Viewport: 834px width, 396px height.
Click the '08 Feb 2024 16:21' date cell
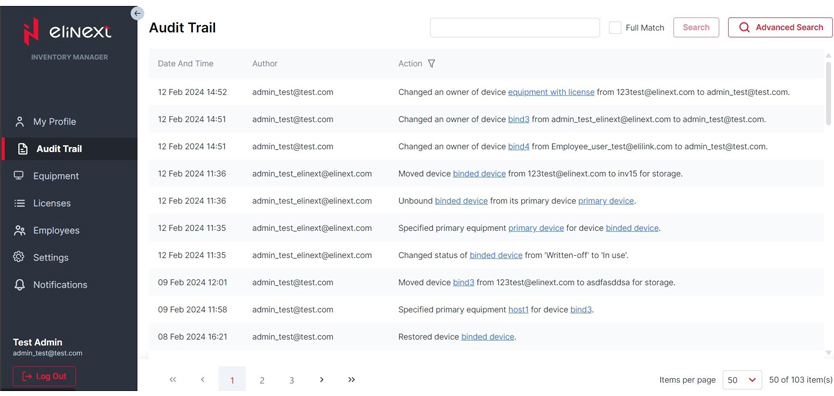tap(192, 337)
